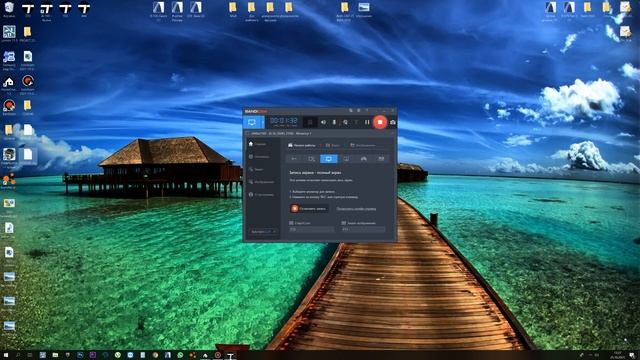Click the key icon in Bandicam title bar
Image resolution: width=640 pixels, height=360 pixels.
click(351, 111)
